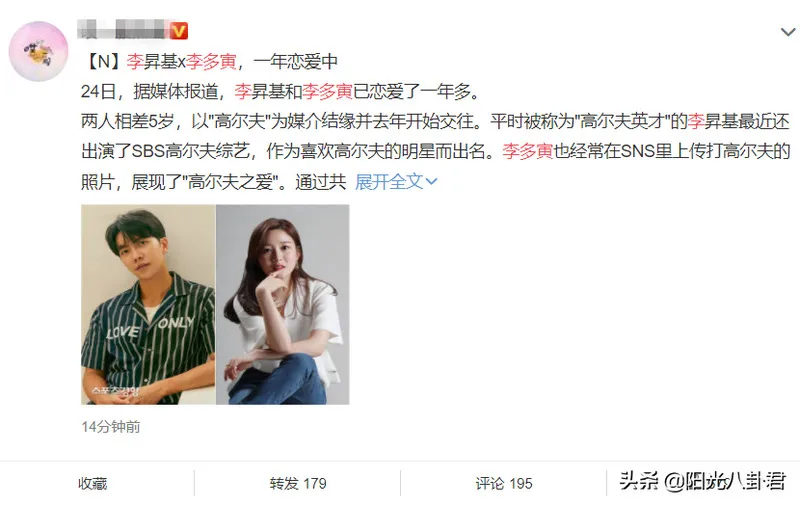
Task: Open the woman's photo in white shirt
Action: (283, 305)
